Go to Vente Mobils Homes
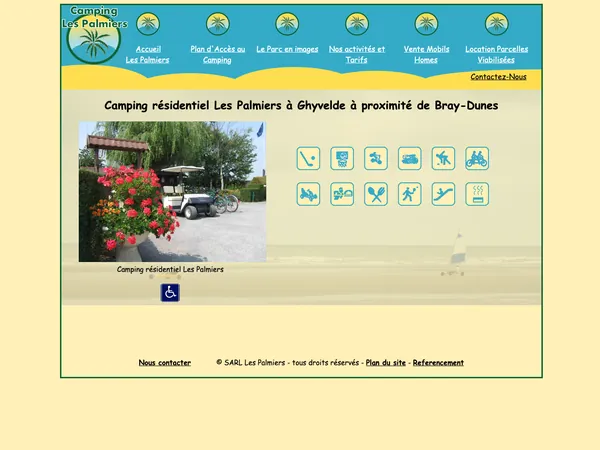 tap(426, 54)
